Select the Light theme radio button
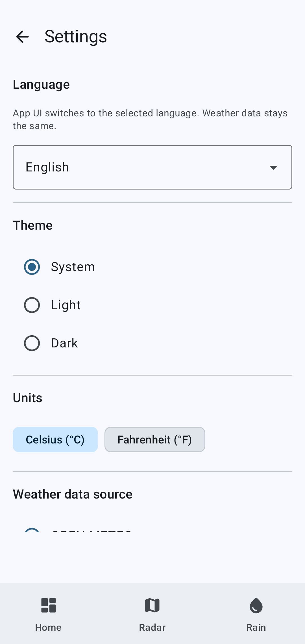Viewport: 305px width, 644px height. coord(32,305)
